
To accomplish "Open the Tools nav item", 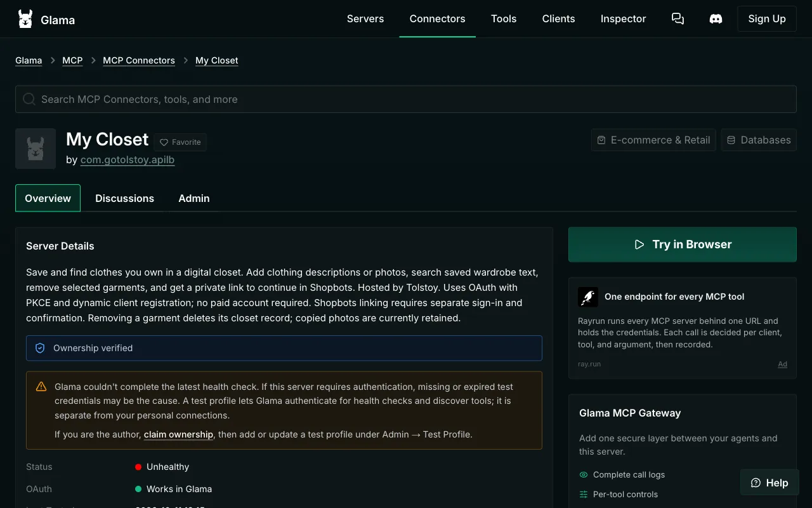I will click(504, 19).
